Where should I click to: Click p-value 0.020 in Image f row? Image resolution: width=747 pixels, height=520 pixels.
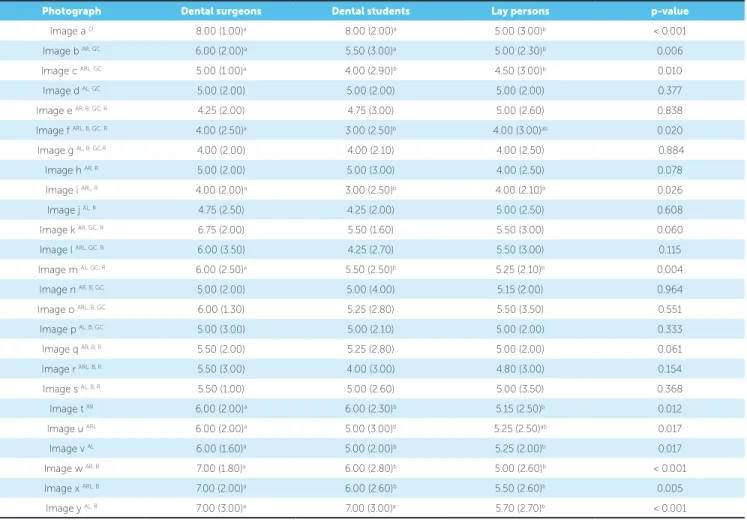click(x=670, y=130)
